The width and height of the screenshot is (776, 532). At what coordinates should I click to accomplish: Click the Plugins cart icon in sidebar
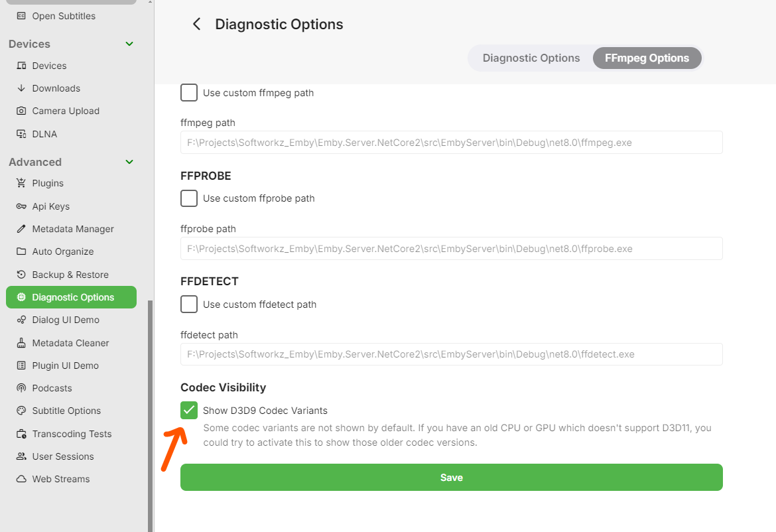[x=21, y=183]
